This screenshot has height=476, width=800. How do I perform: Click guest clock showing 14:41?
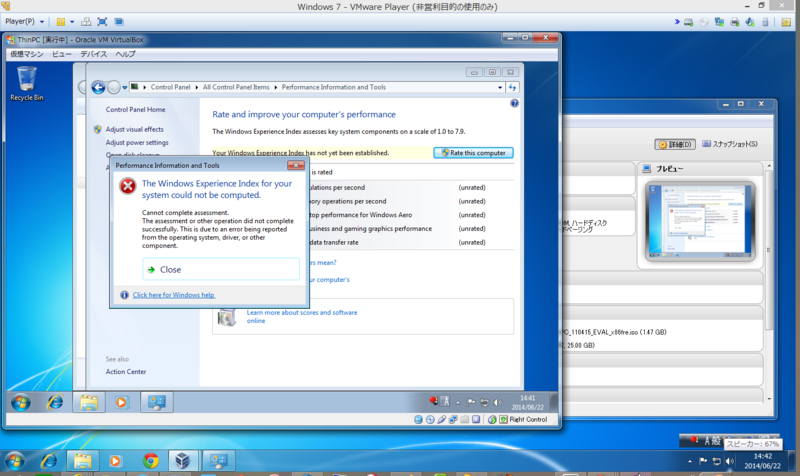click(x=528, y=403)
